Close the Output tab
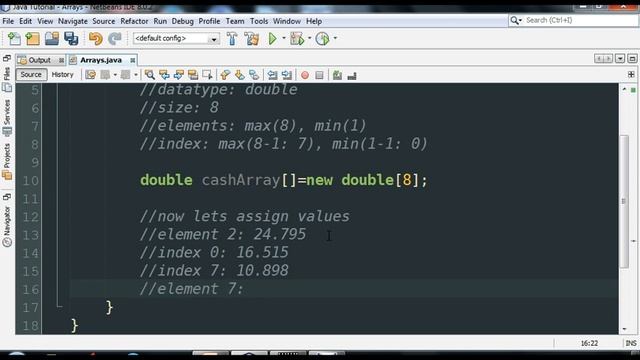The width and height of the screenshot is (640, 360). click(61, 60)
